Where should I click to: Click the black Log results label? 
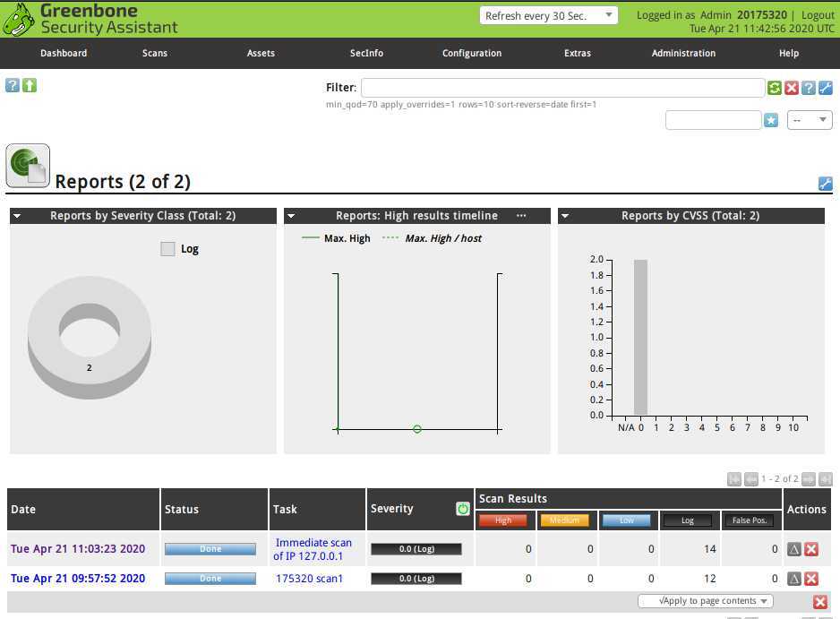point(688,520)
